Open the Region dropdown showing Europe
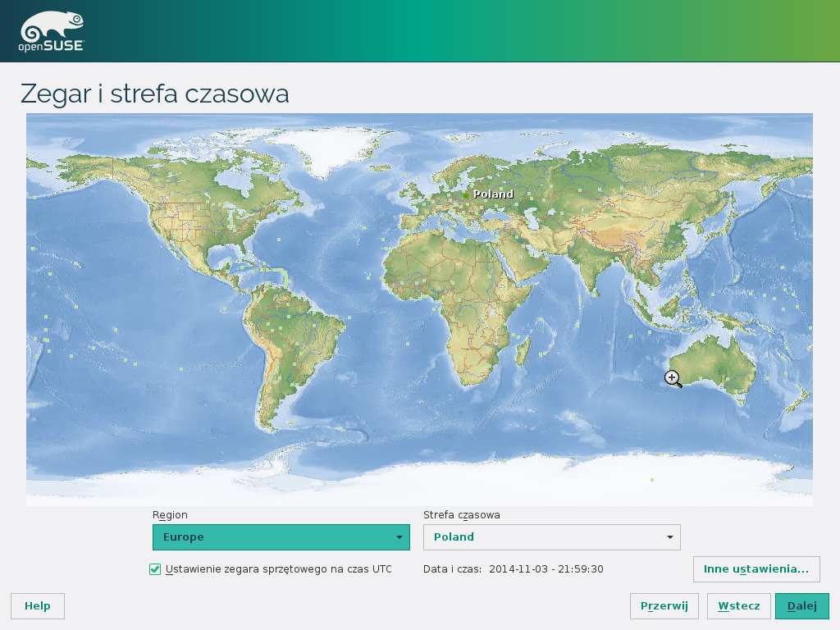Screen dimensions: 840x630 pyautogui.click(x=281, y=537)
